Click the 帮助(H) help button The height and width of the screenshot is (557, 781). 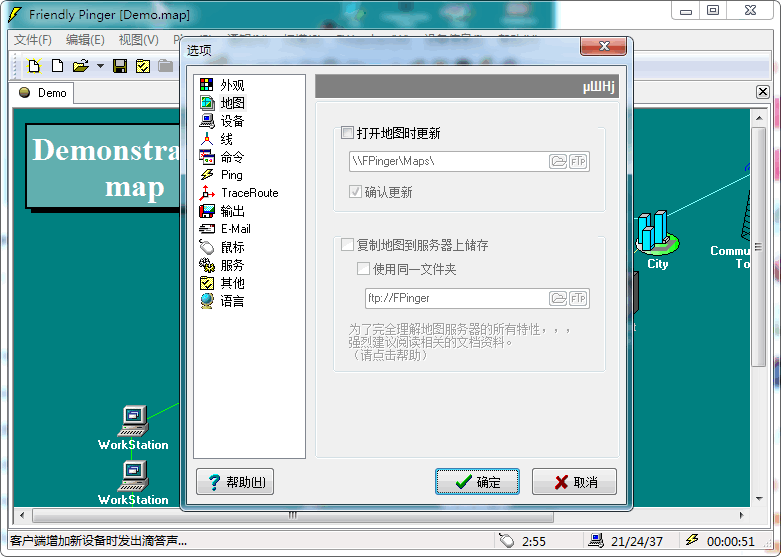[235, 482]
